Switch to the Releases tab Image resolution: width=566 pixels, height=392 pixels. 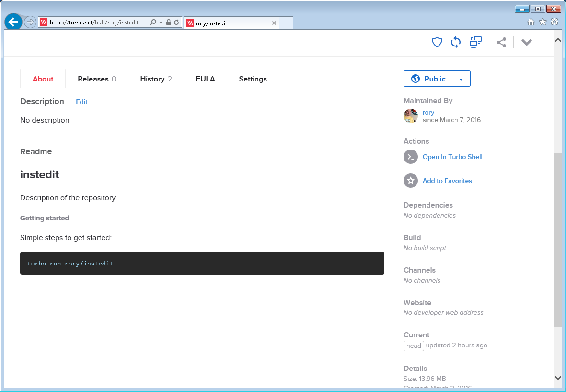(x=97, y=79)
